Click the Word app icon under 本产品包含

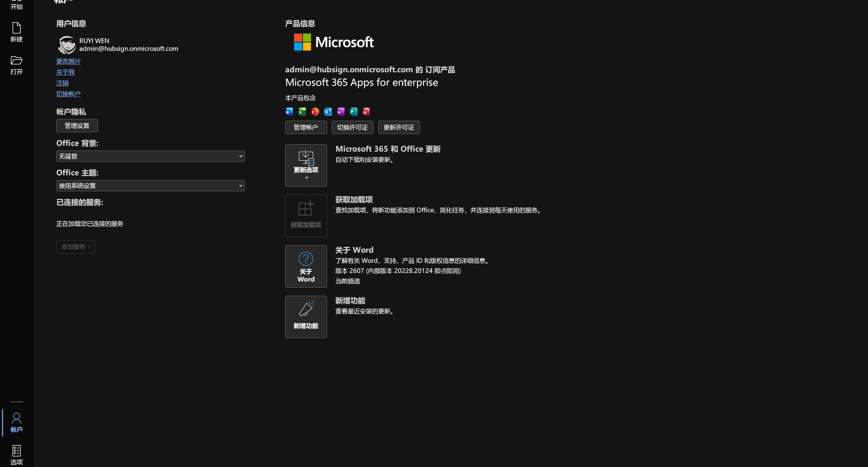tap(289, 112)
